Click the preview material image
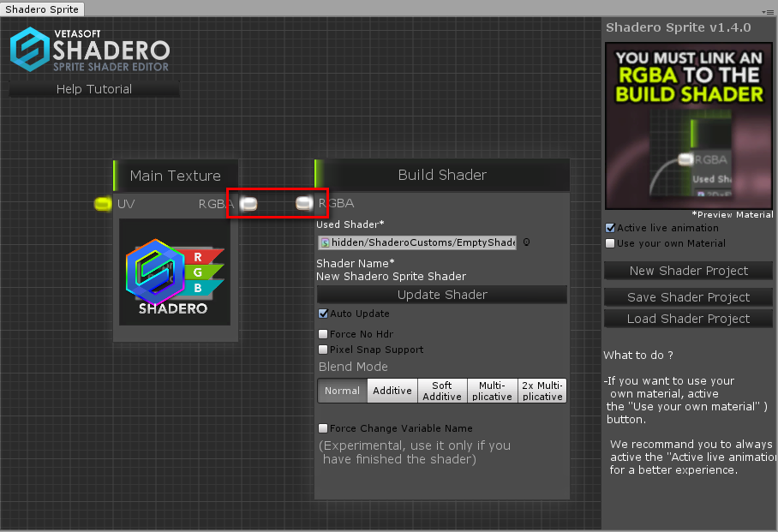This screenshot has width=778, height=532. (x=689, y=126)
